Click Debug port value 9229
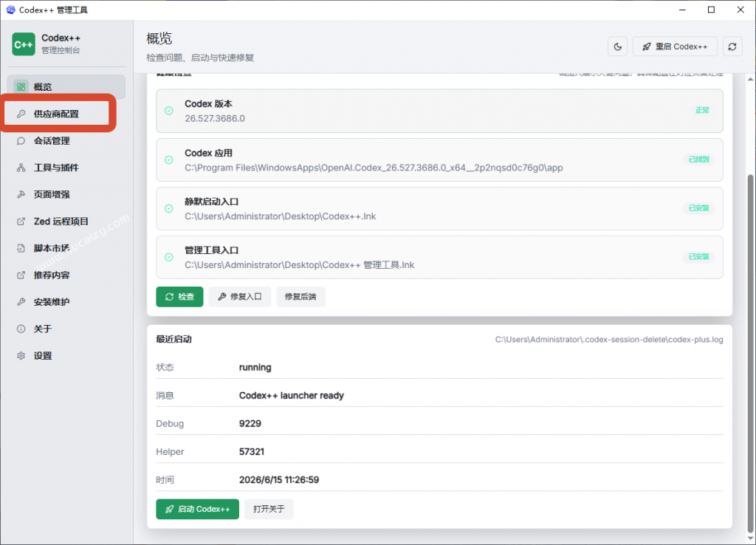Viewport: 756px width, 545px height. pyautogui.click(x=250, y=423)
